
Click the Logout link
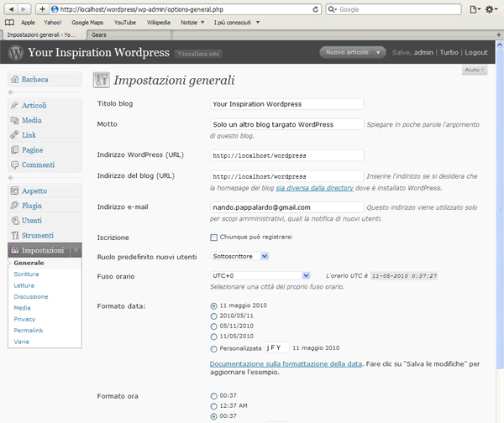coord(475,52)
